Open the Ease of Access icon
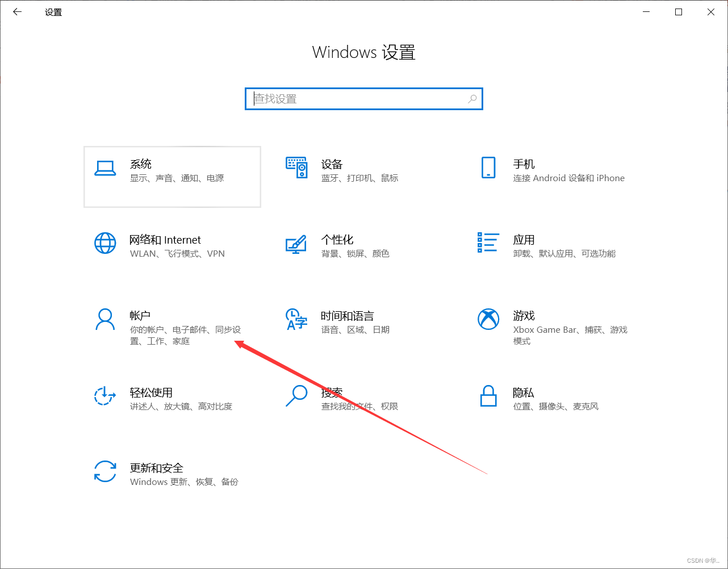Screen dimensions: 728x569 pos(105,396)
